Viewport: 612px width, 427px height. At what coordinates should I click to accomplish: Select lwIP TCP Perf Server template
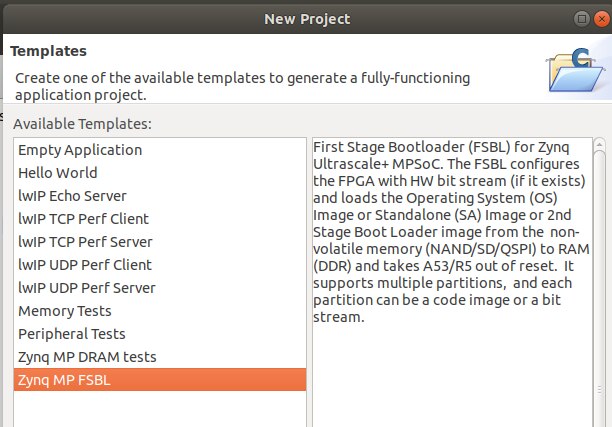(x=85, y=242)
